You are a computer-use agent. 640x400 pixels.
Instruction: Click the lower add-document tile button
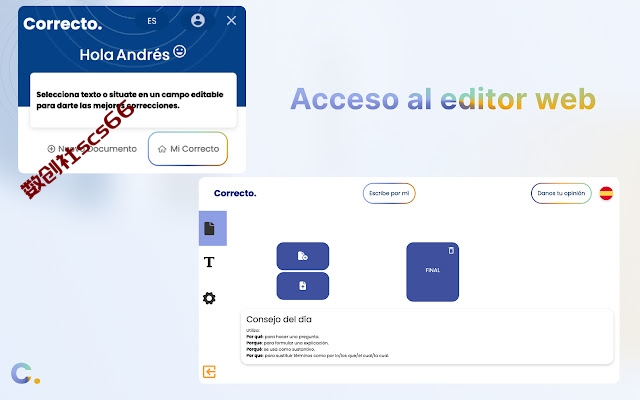pyautogui.click(x=303, y=286)
